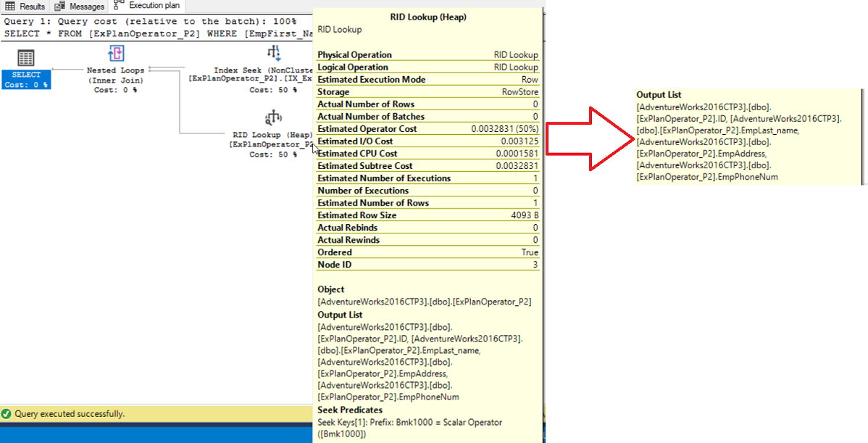Click the Estimated Operator Cost value

tap(504, 128)
